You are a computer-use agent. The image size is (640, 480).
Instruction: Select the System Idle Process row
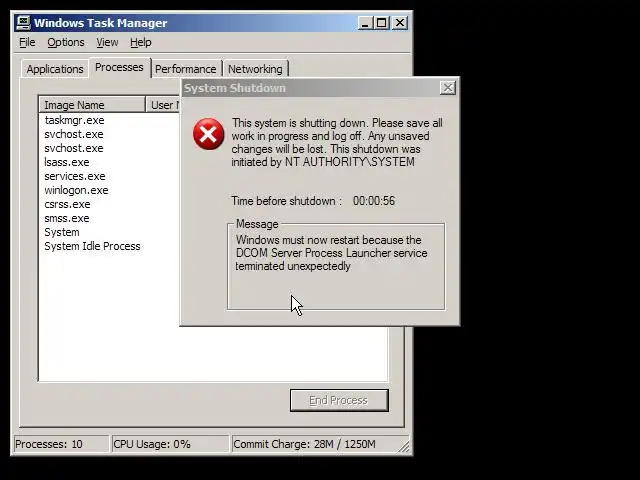[92, 246]
